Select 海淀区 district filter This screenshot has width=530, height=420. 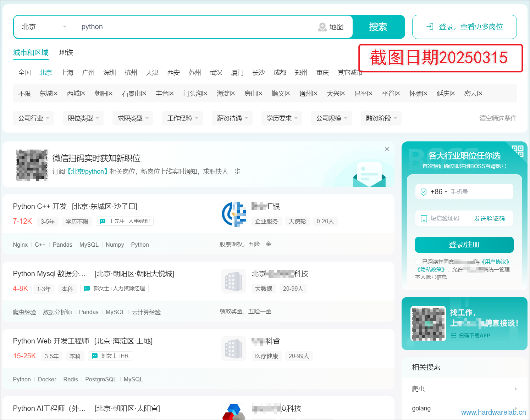[226, 94]
